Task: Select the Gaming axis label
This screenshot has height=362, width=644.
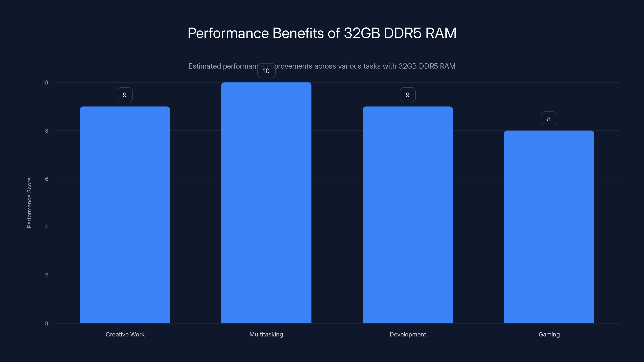Action: pos(549,334)
